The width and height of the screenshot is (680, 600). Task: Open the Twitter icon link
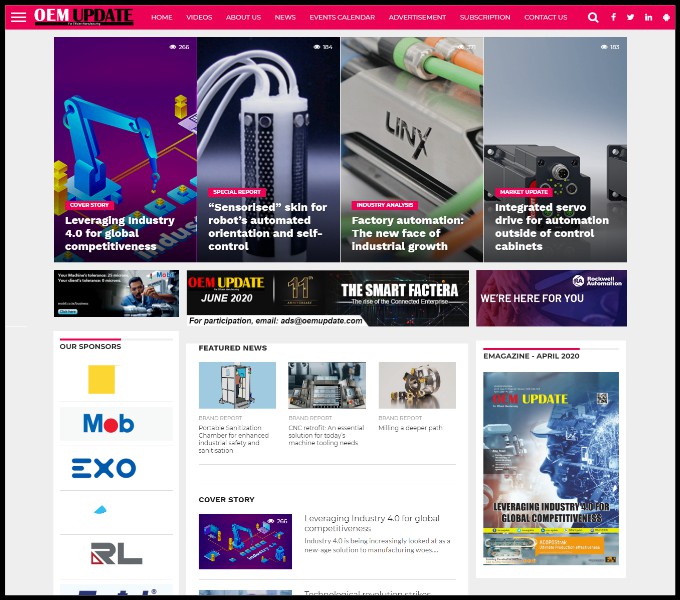(x=631, y=17)
